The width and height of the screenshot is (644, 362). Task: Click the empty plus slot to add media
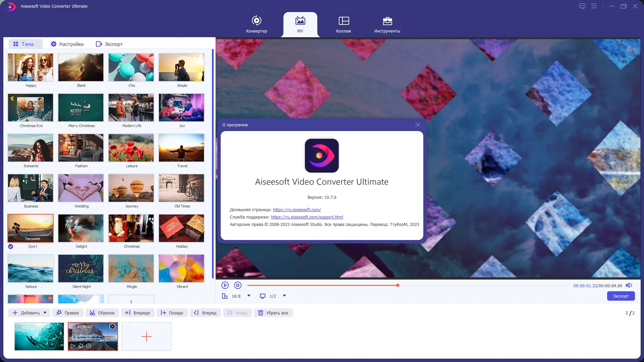pyautogui.click(x=147, y=337)
